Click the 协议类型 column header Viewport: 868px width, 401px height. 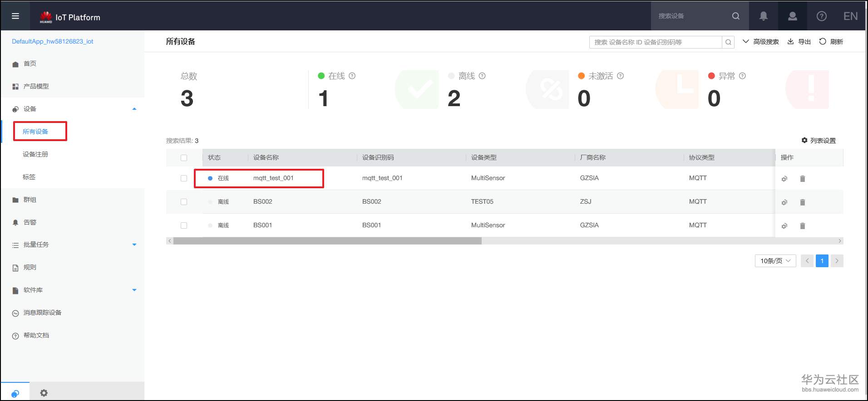(702, 157)
